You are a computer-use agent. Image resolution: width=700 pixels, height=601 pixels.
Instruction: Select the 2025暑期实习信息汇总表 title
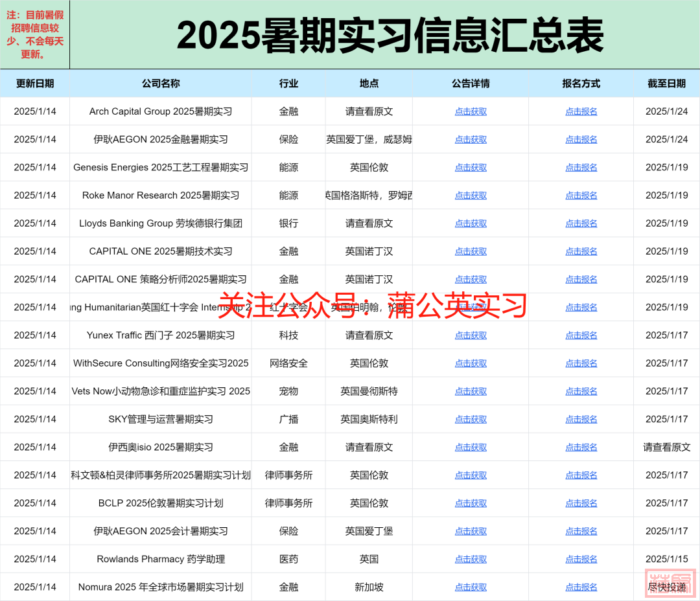(x=390, y=35)
